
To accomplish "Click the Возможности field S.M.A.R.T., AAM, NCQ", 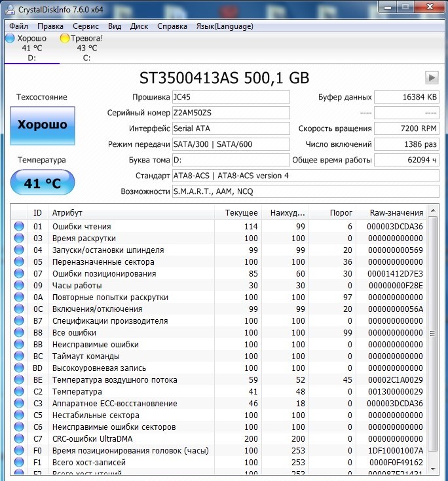I will 306,191.
